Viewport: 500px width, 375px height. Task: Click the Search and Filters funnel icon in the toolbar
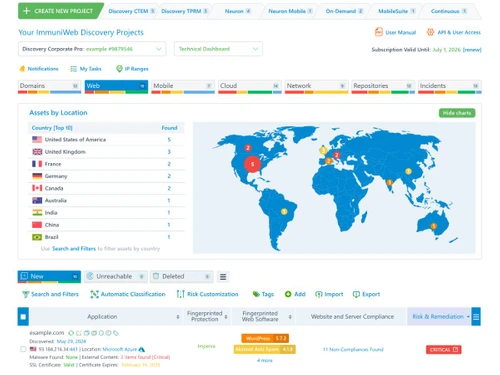(25, 294)
